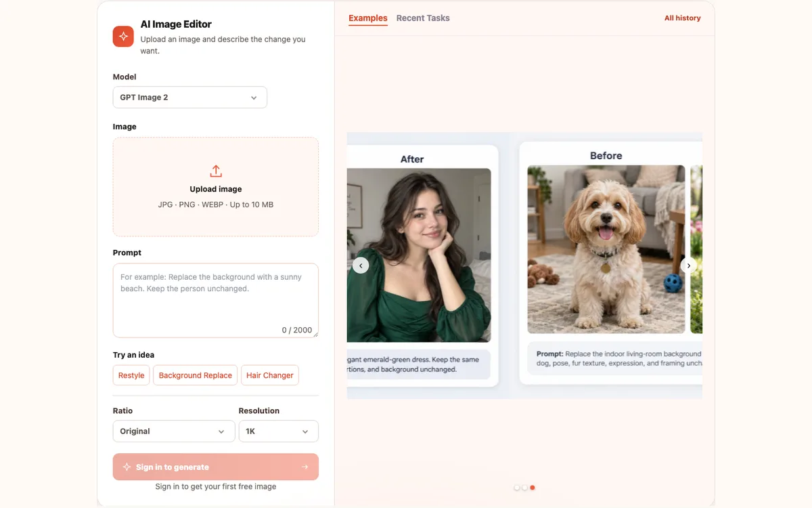812x508 pixels.
Task: Switch to the Examples tab
Action: [368, 18]
